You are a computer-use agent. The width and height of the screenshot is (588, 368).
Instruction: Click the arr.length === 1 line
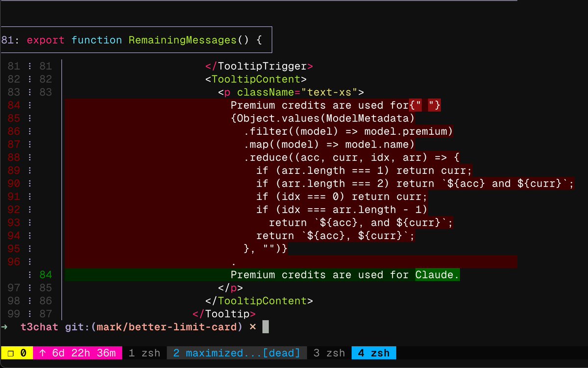[x=364, y=171]
